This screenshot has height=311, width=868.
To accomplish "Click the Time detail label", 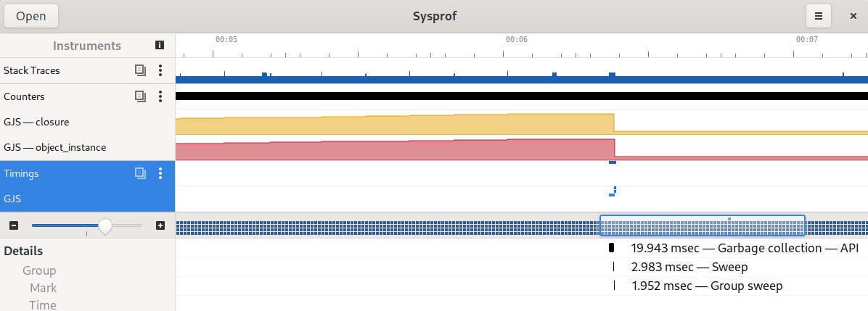I will click(x=43, y=305).
